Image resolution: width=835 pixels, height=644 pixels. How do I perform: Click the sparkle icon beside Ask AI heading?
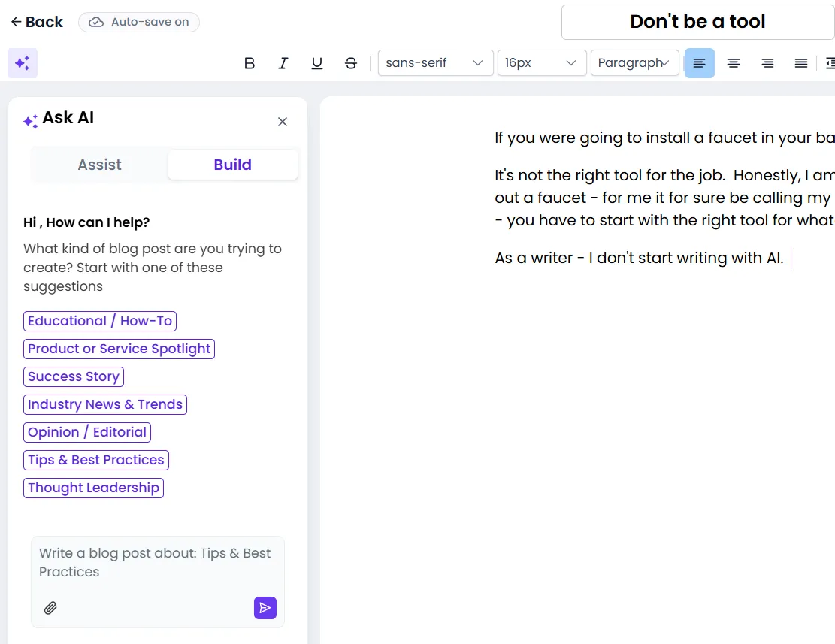coord(30,121)
